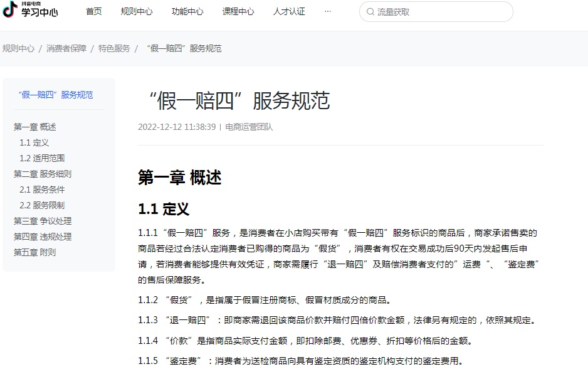Jump to 第一章 概述 in sidebar
This screenshot has width=588, height=369.
(x=35, y=127)
